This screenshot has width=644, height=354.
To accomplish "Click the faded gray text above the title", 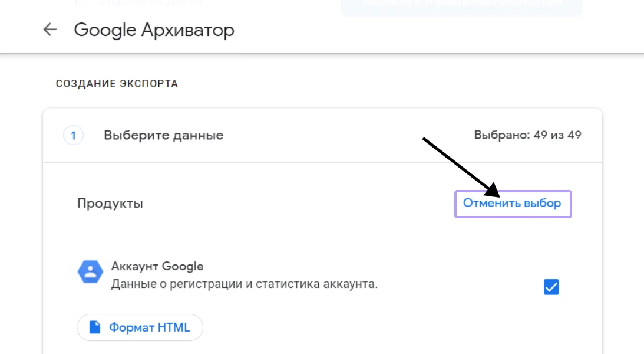I will pos(141,3).
